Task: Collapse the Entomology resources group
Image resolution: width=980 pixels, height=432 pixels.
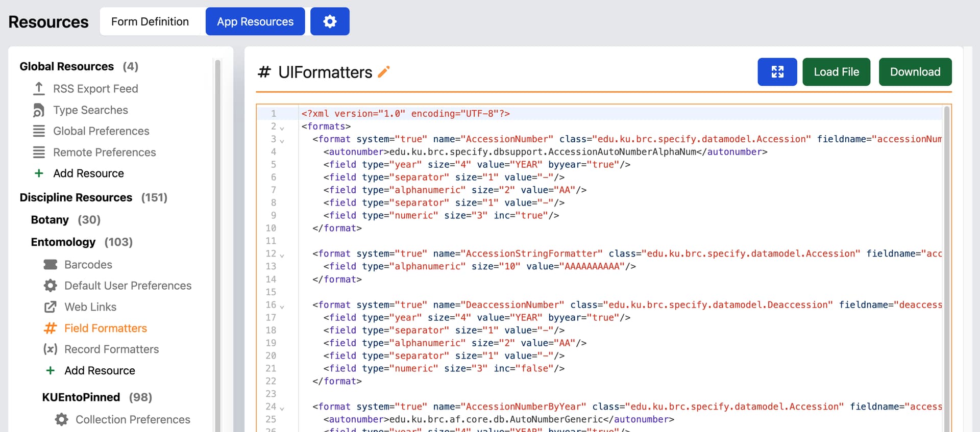Action: tap(63, 242)
